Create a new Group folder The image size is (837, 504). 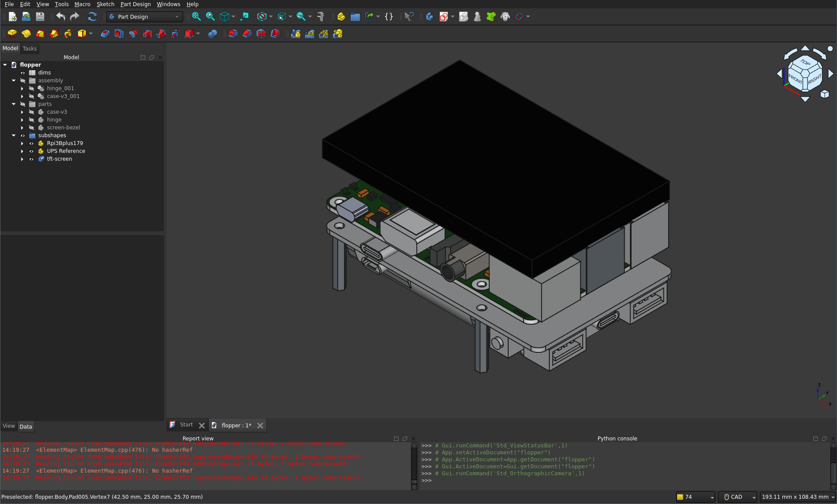(x=355, y=17)
